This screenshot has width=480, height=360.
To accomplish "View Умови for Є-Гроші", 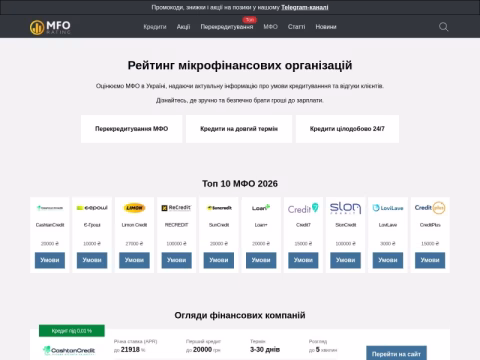I will click(x=92, y=260).
